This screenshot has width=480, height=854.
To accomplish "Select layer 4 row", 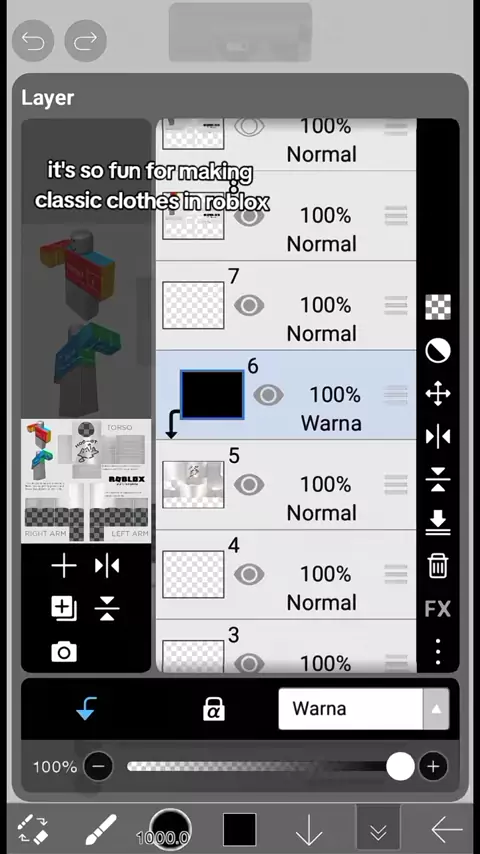I will [286, 574].
